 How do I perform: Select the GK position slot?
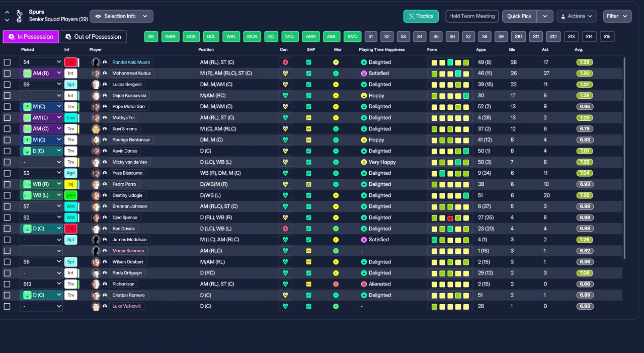coord(151,37)
